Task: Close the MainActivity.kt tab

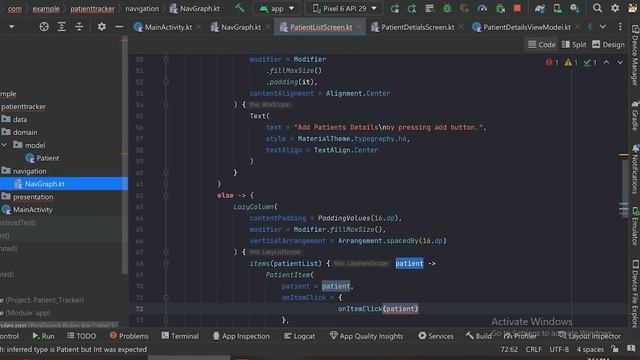Action: tap(199, 27)
